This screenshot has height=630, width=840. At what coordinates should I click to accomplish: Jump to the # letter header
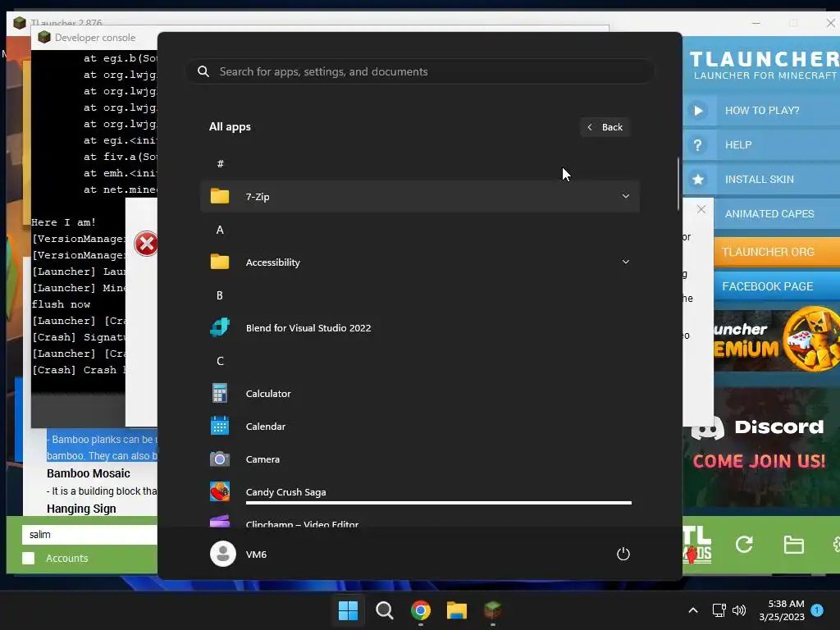[x=220, y=163]
